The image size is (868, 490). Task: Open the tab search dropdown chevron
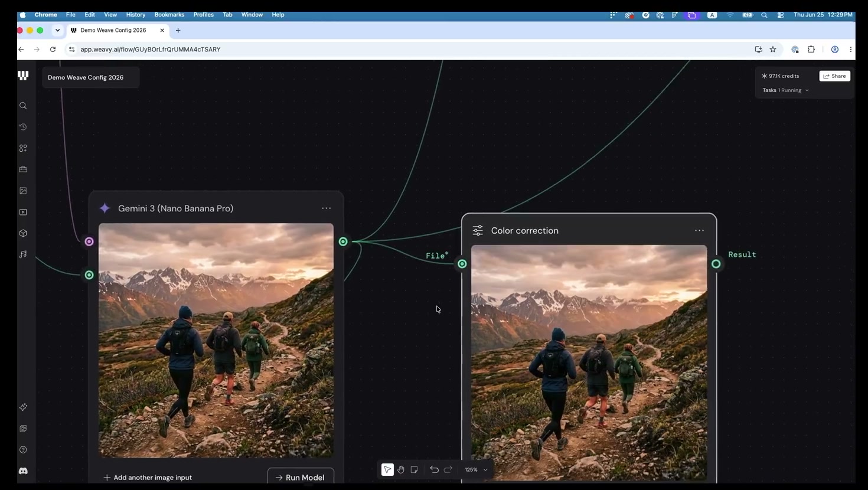pos(57,30)
